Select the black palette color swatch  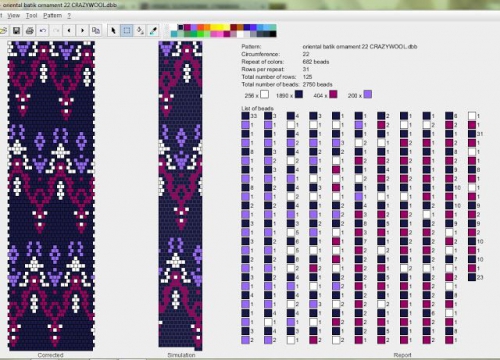point(273,34)
